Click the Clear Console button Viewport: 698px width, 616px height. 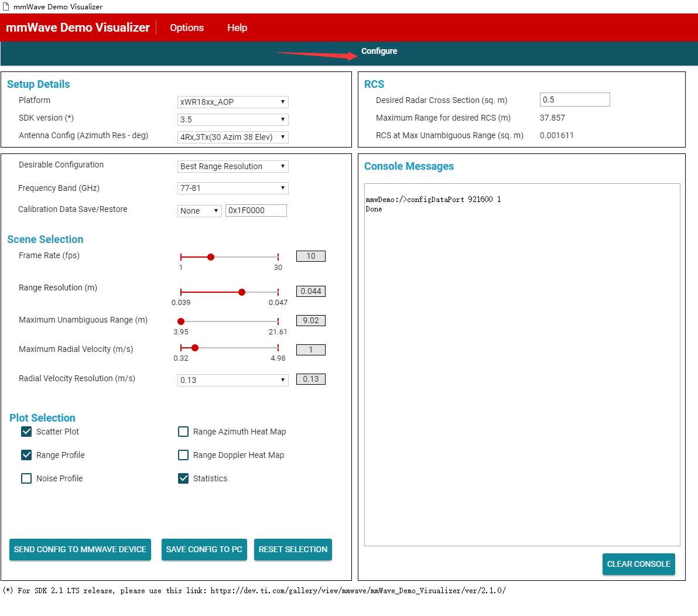click(639, 564)
